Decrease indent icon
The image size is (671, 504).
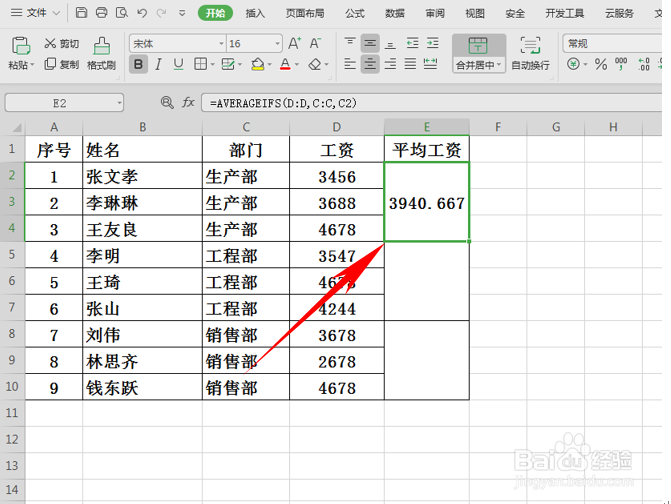[x=413, y=43]
